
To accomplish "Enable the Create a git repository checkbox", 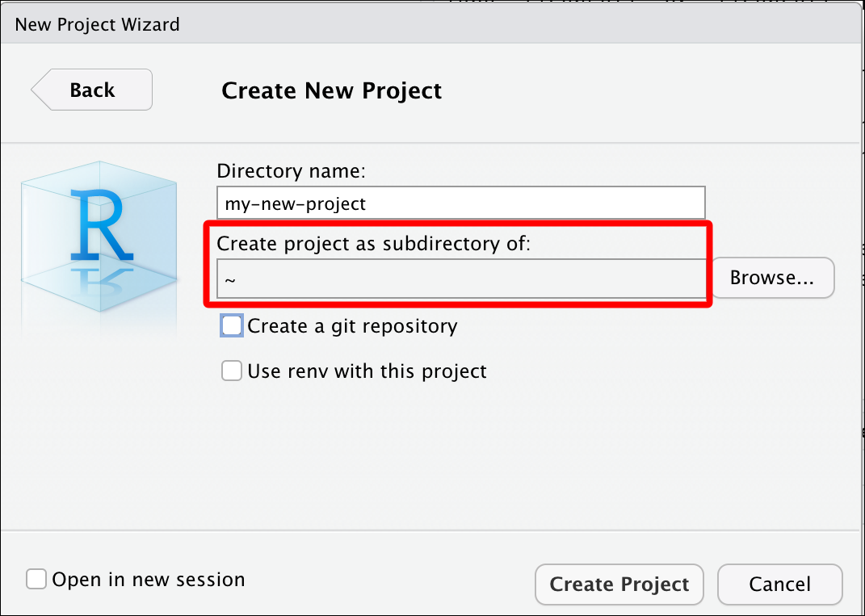I will pos(231,325).
